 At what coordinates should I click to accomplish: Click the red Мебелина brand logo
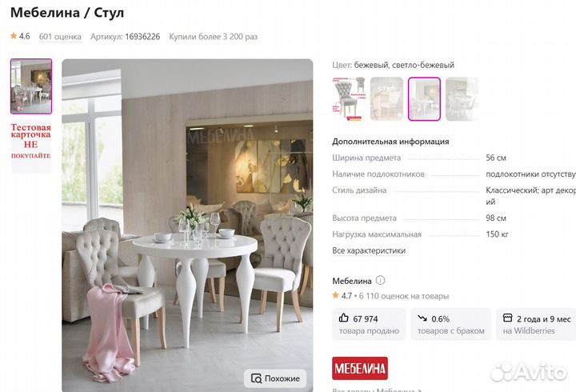click(360, 368)
